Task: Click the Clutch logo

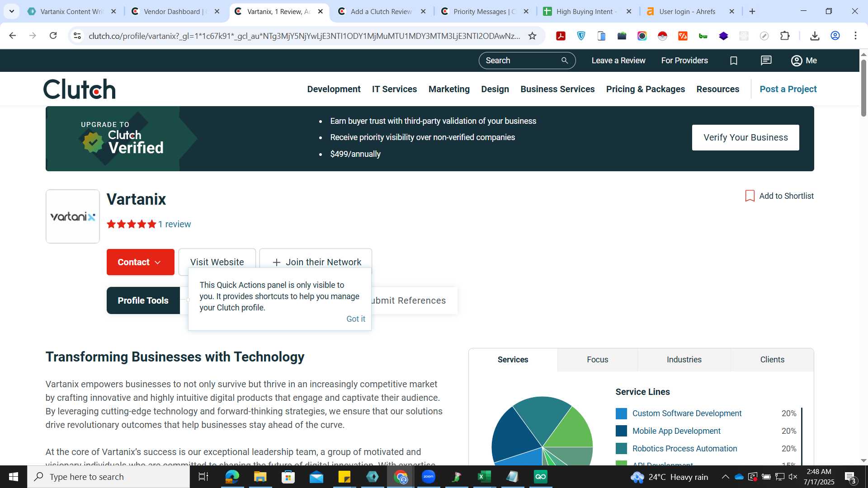Action: click(x=80, y=89)
